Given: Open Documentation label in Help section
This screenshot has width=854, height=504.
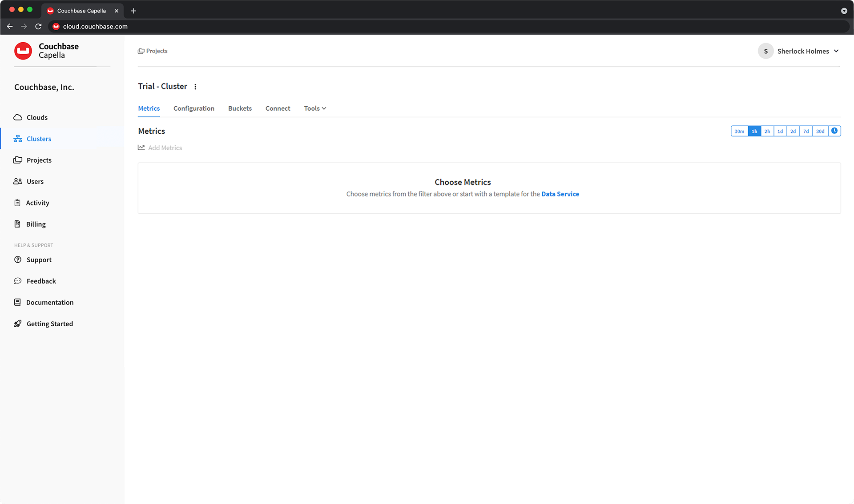Looking at the screenshot, I should tap(50, 302).
